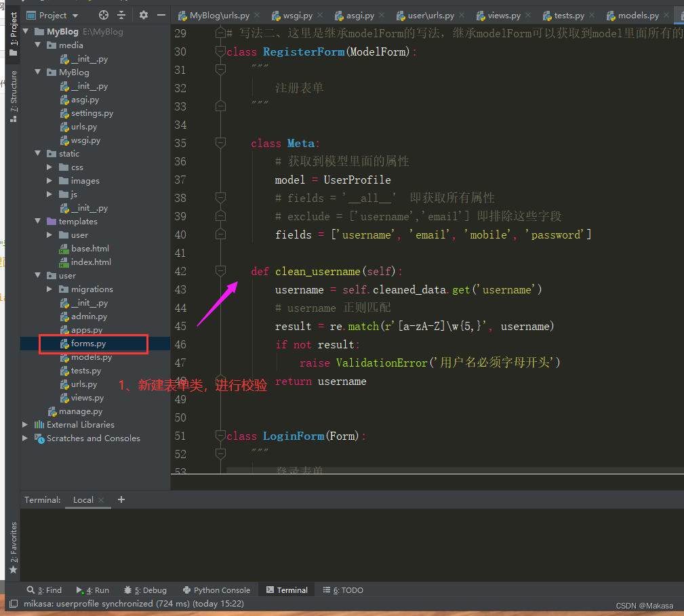
Task: Expand the templates user folder
Action: [49, 234]
